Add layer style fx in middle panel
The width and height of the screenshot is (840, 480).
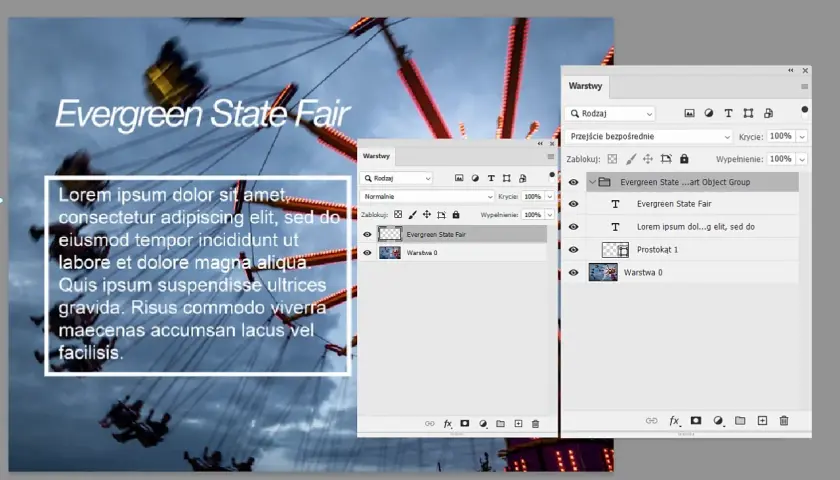coord(448,424)
